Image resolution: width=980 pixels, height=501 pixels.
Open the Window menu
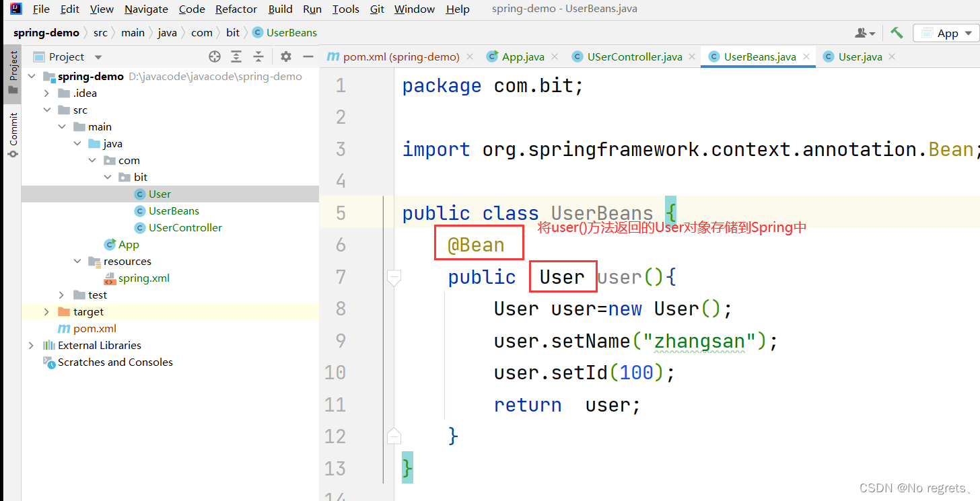415,9
